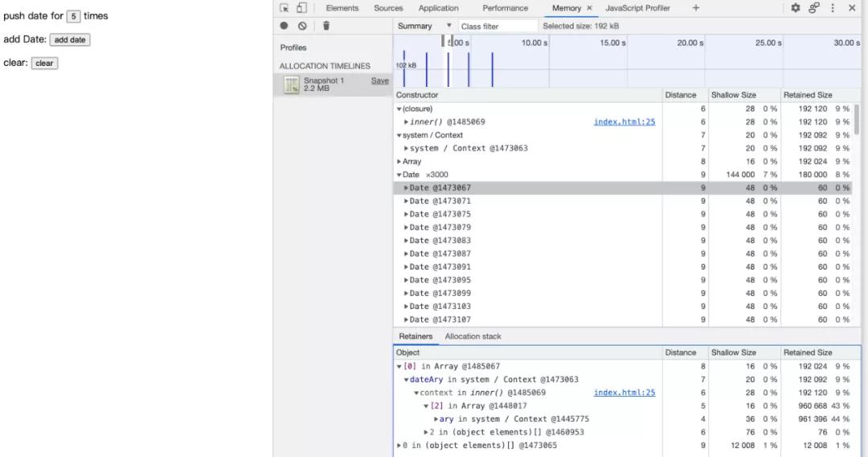Viewport: 868px width, 457px height.
Task: Expand 0 in (object elements)[] @1473065
Action: click(399, 446)
